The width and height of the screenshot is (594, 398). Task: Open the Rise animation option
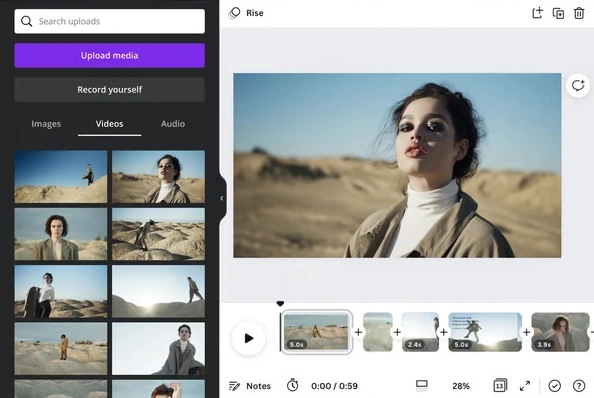point(246,13)
